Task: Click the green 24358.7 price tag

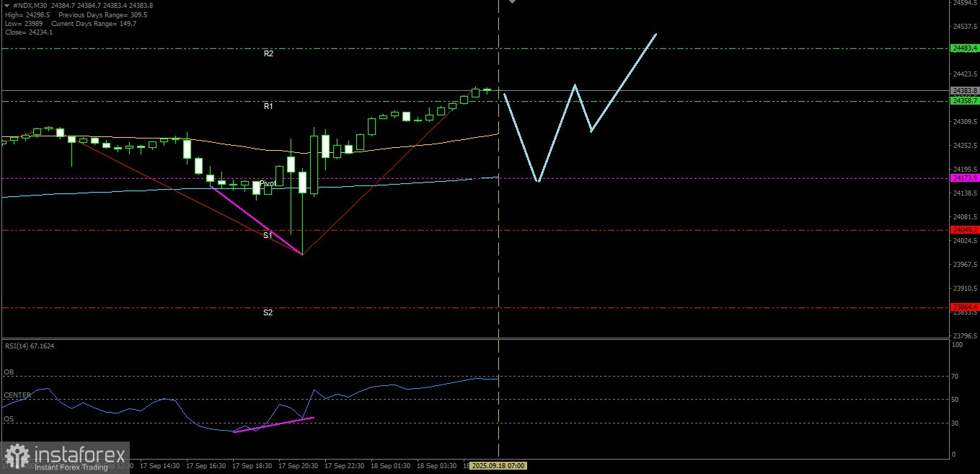Action: 965,100
